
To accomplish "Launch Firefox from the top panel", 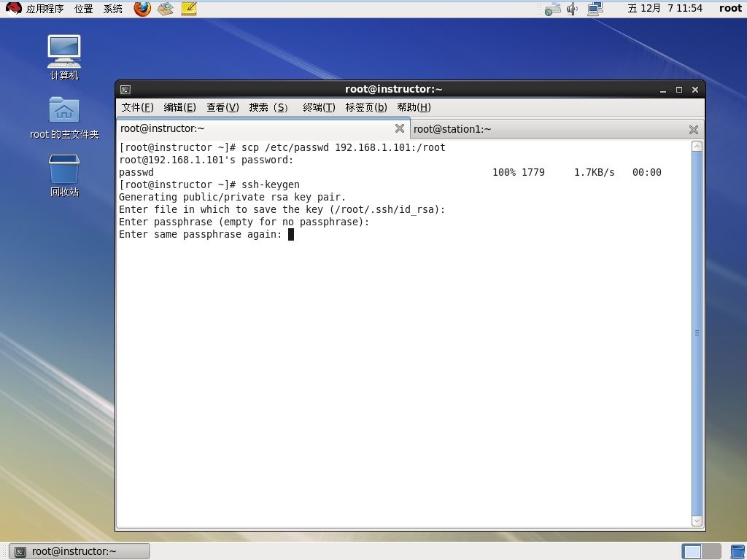I will 142,9.
